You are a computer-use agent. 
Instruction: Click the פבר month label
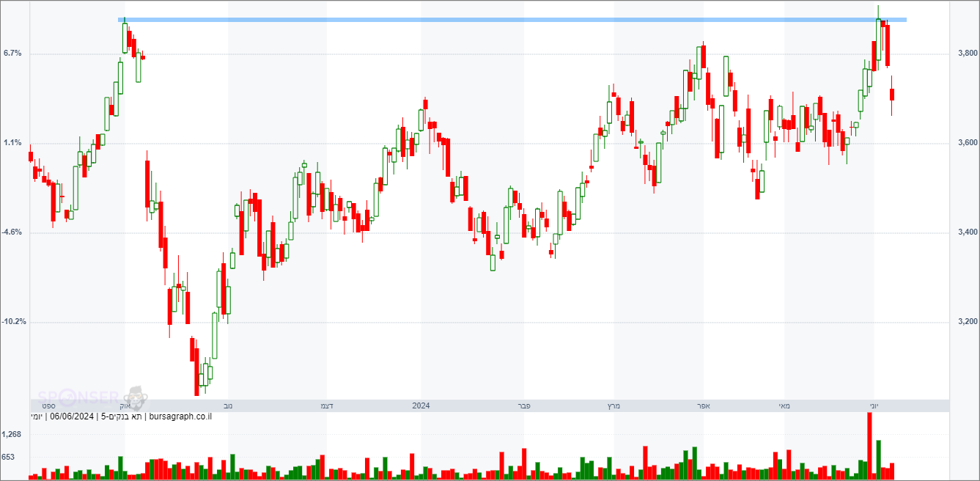pos(524,405)
